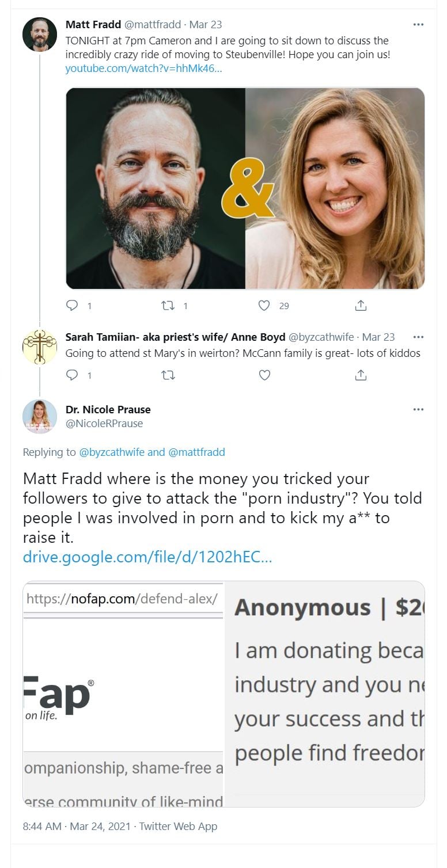This screenshot has width=447, height=868.
Task: Retweet Matt Fradd's tweet
Action: click(169, 306)
